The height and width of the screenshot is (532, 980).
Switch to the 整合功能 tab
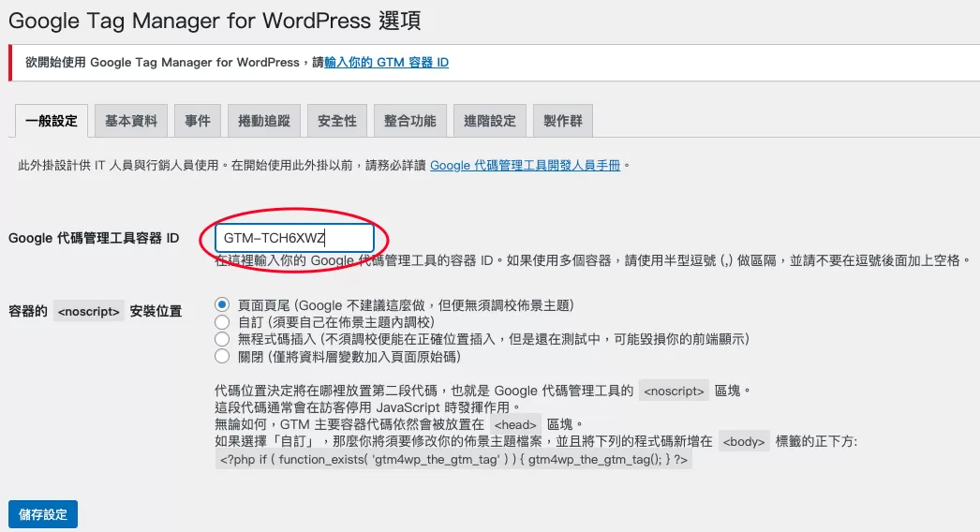point(410,121)
